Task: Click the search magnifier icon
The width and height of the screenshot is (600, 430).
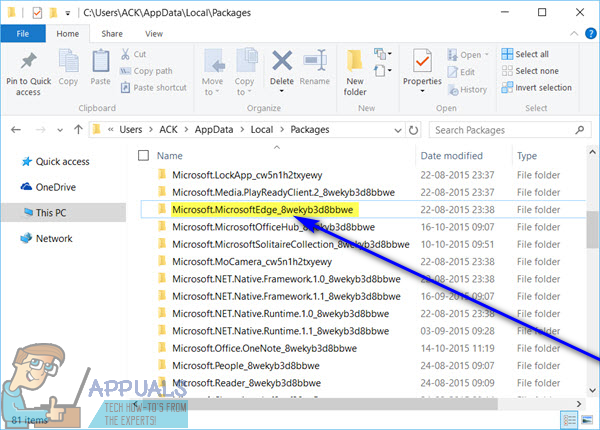Action: point(580,130)
